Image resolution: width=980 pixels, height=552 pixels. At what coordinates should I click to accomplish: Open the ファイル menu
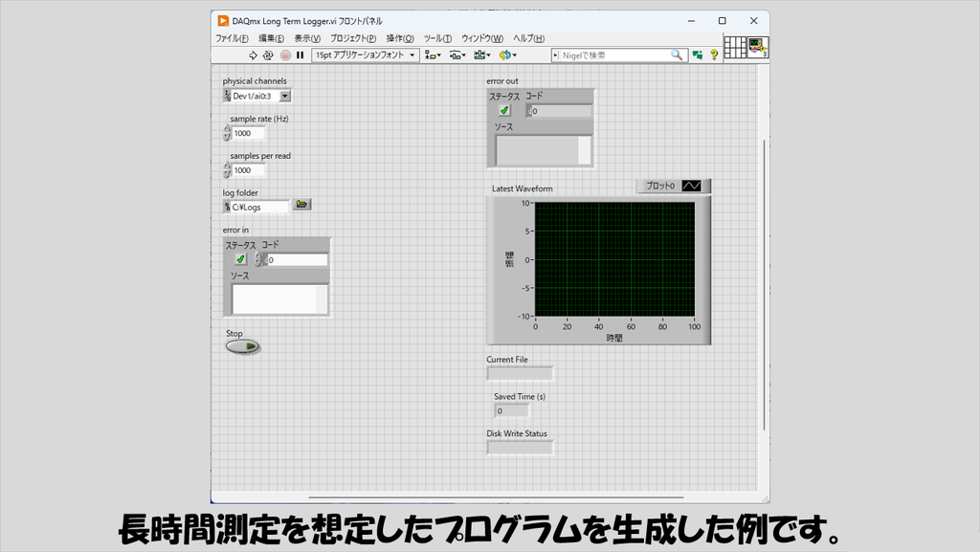point(232,38)
